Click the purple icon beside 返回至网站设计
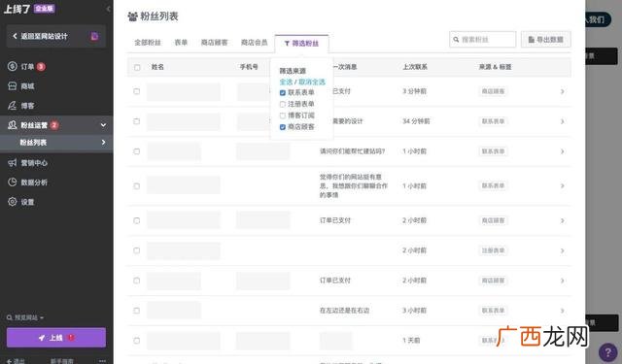The height and width of the screenshot is (364, 622). tap(94, 37)
